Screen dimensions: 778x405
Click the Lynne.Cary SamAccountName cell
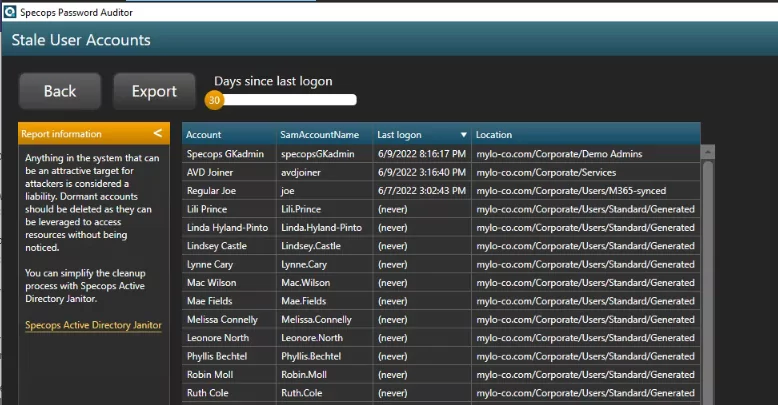pyautogui.click(x=324, y=264)
